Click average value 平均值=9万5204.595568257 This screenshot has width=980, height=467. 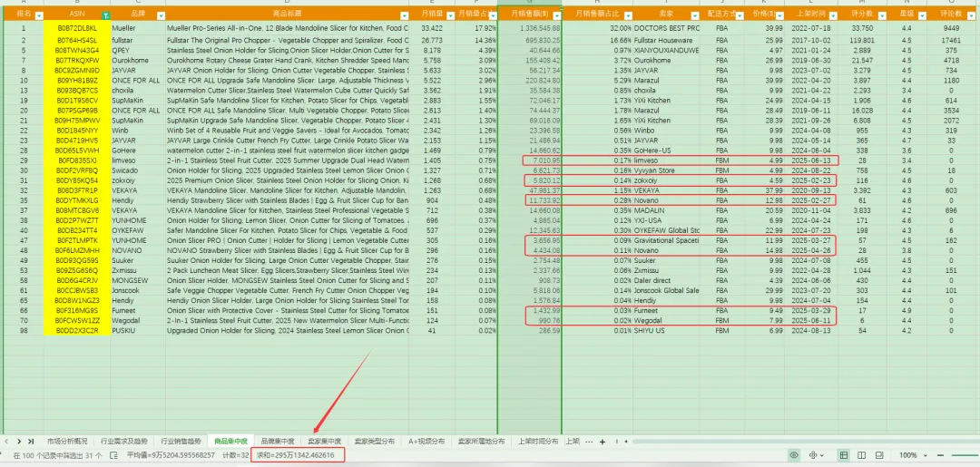171,456
